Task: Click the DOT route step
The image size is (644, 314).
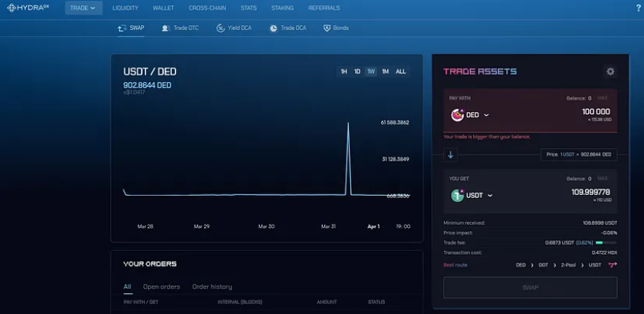Action: pos(543,265)
